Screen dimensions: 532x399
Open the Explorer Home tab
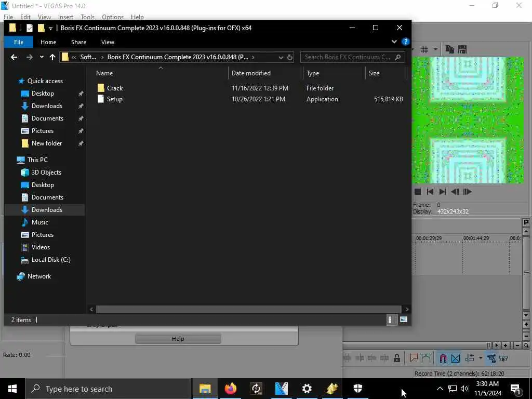(x=48, y=42)
